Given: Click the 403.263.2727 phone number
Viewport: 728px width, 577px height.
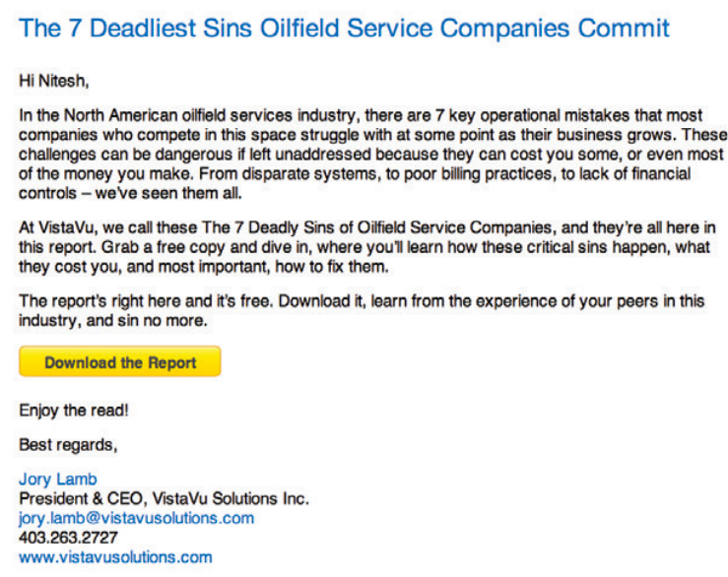Looking at the screenshot, I should click(68, 537).
